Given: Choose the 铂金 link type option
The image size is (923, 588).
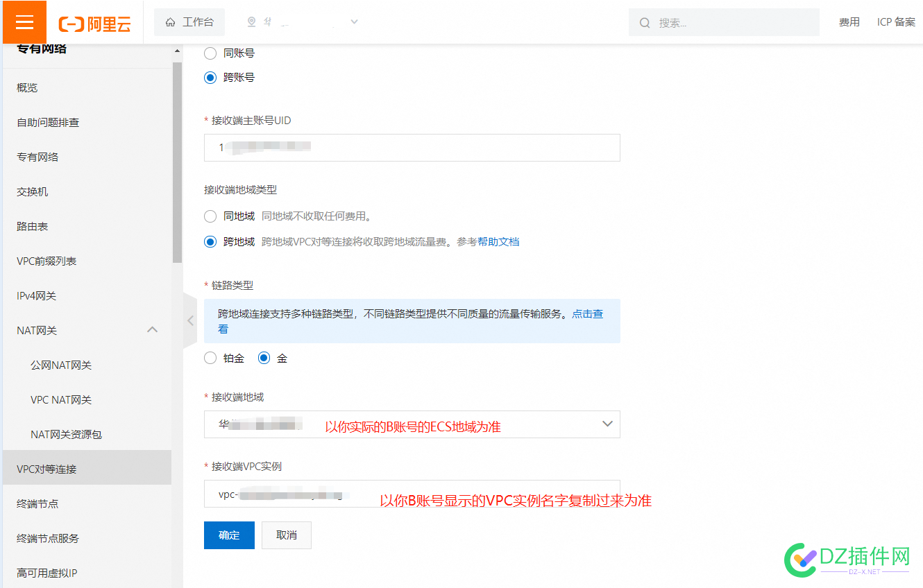Looking at the screenshot, I should (210, 357).
